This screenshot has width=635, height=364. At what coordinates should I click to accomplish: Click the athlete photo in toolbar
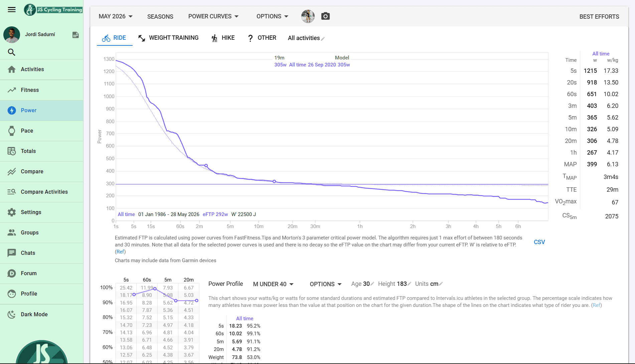tap(308, 16)
